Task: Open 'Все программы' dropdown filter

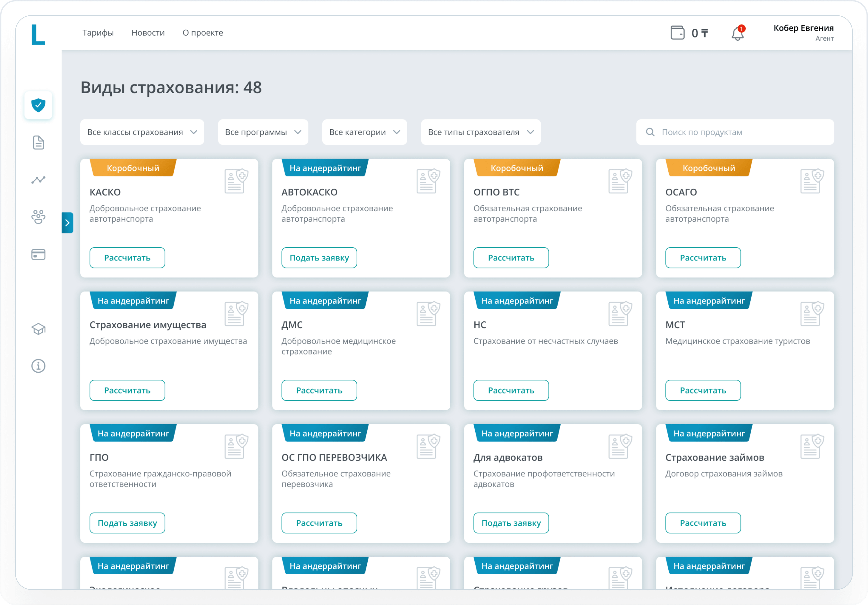Action: pos(263,132)
